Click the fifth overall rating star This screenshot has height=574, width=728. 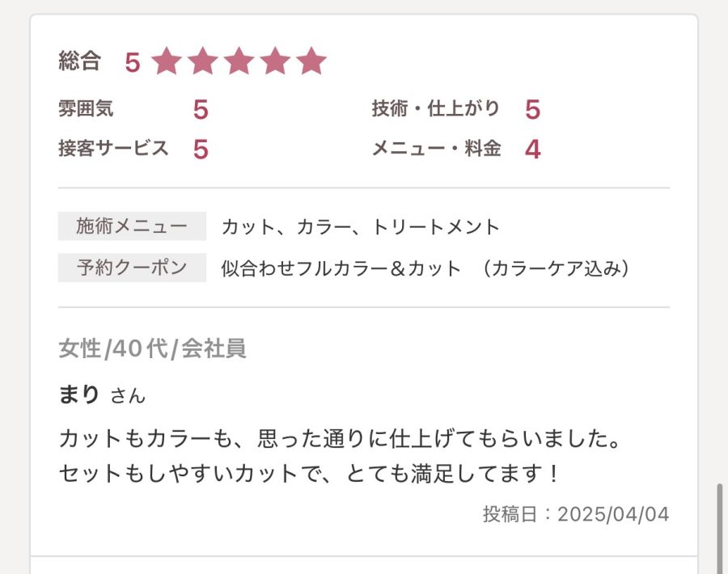[x=311, y=61]
